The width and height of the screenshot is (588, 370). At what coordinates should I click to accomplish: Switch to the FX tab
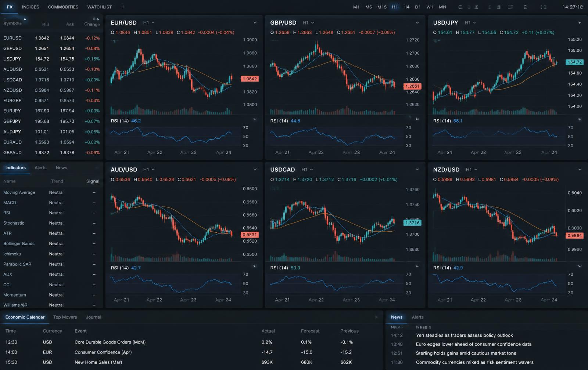pos(10,7)
